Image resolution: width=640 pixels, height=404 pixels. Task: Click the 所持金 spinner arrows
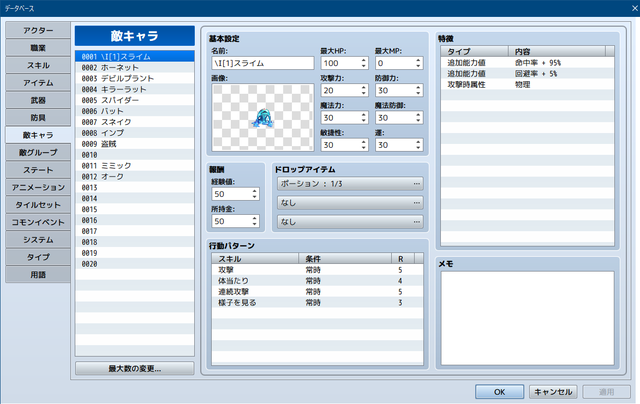click(254, 221)
